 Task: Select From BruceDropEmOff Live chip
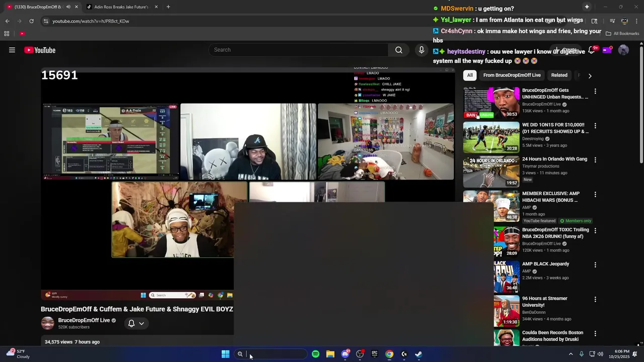click(512, 75)
